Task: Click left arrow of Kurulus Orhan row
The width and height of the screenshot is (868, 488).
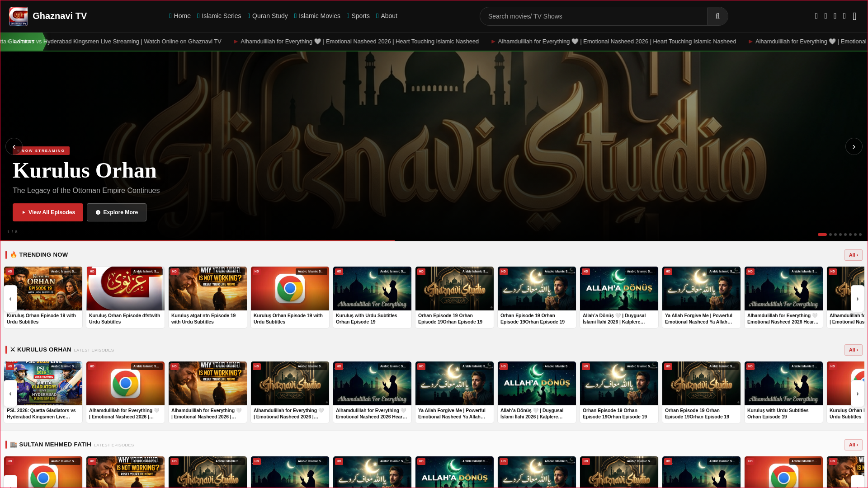Action: (10, 393)
